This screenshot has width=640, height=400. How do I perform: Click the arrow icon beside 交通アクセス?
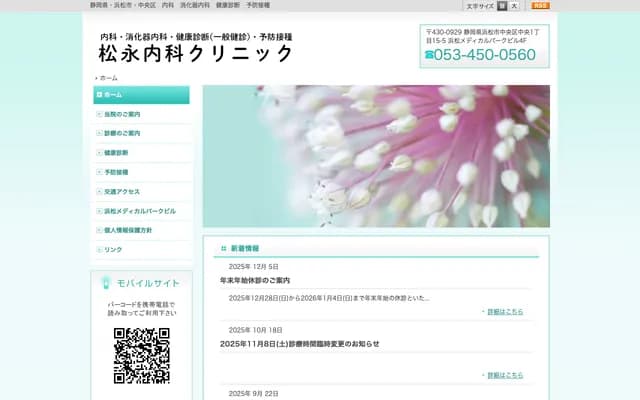coord(99,191)
